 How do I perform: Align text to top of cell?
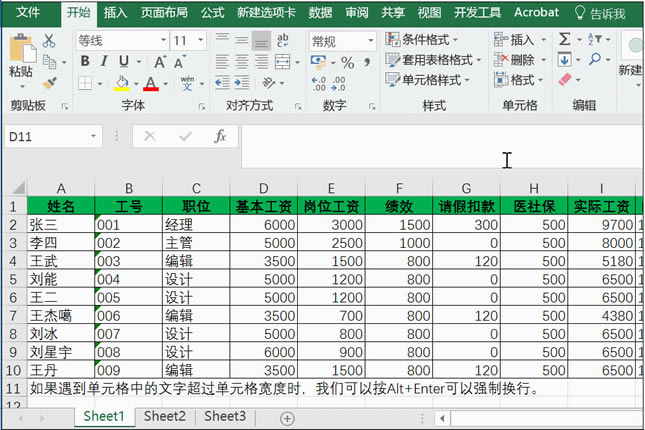click(x=222, y=40)
